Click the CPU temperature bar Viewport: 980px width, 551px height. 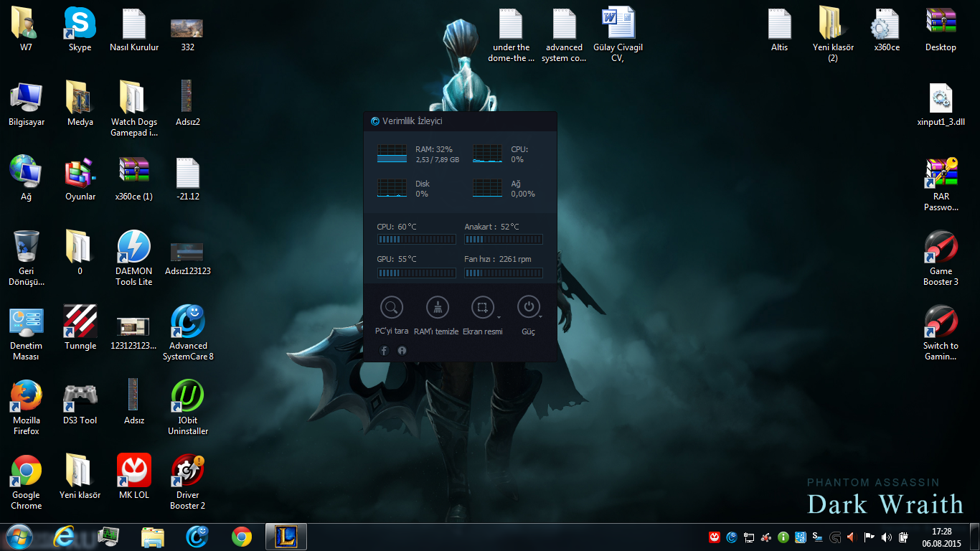click(x=417, y=240)
